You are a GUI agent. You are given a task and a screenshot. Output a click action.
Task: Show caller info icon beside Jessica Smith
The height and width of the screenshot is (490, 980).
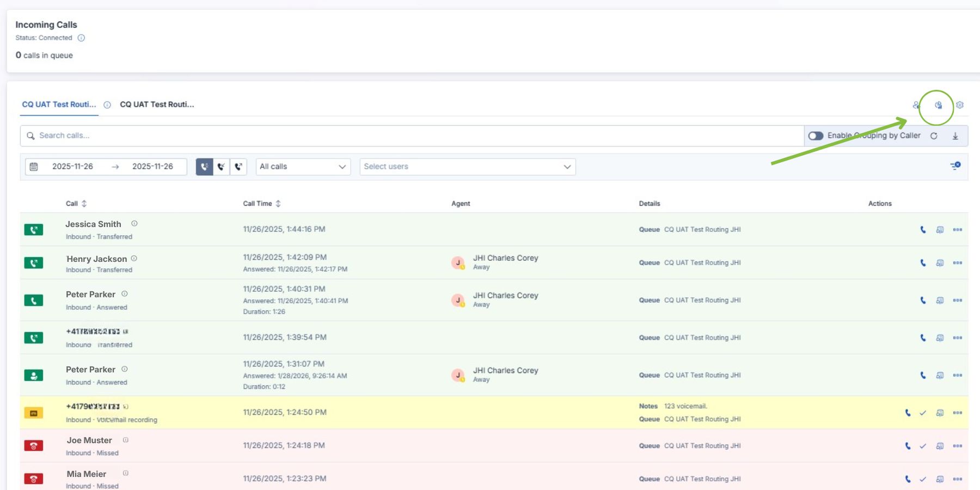[x=134, y=223]
